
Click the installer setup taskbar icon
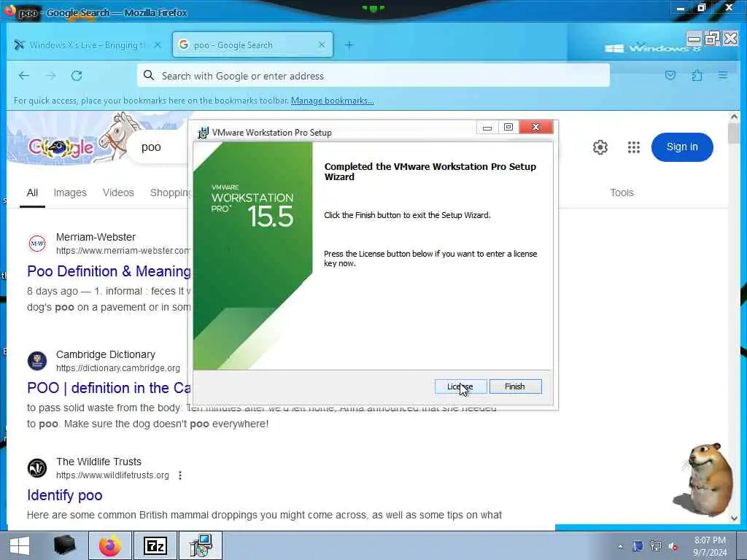201,545
